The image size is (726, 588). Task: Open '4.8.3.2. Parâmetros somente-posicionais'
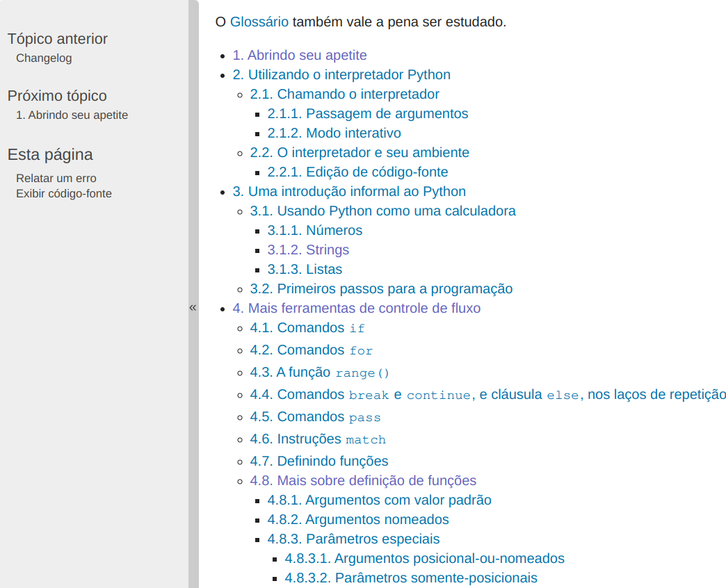[411, 578]
